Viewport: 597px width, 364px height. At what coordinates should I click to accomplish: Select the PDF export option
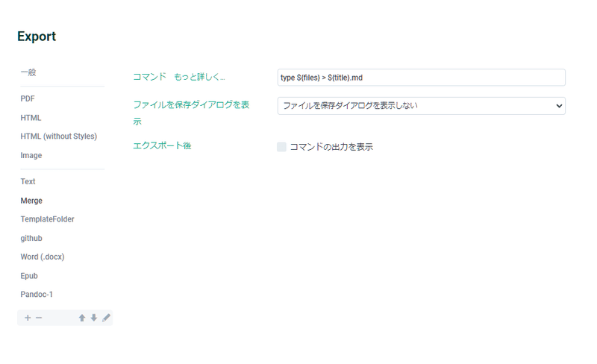[x=28, y=98]
